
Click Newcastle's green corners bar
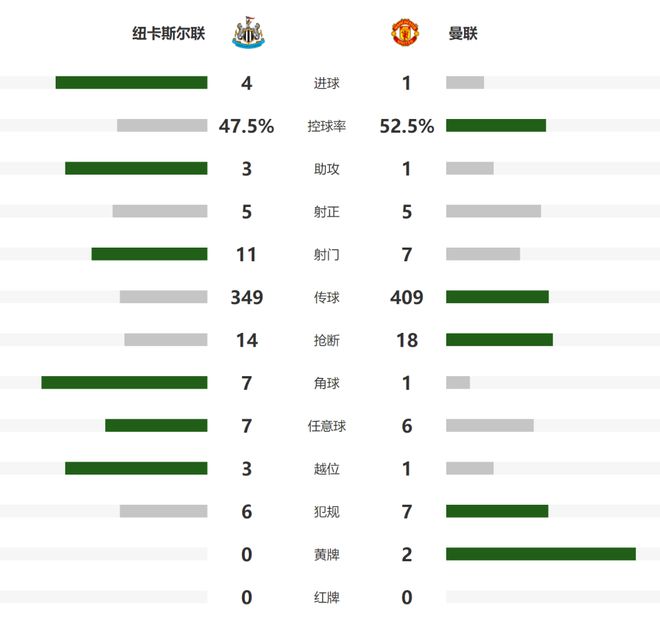[124, 383]
